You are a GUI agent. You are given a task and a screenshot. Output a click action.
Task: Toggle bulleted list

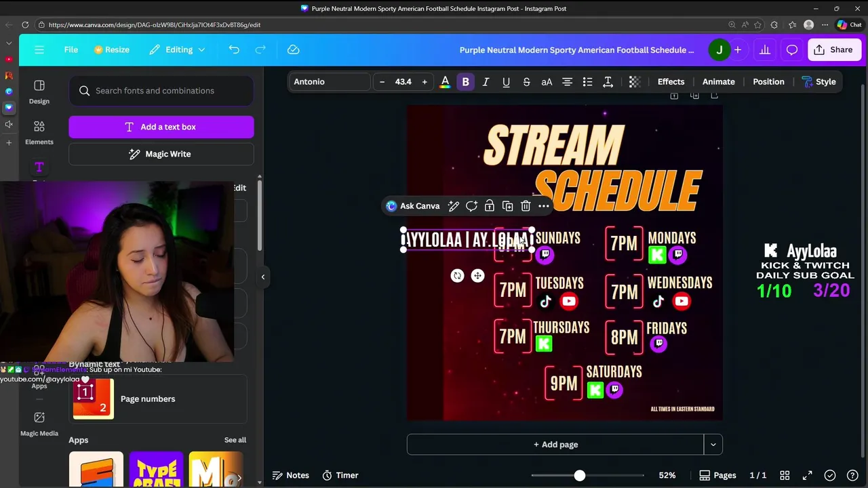(587, 81)
